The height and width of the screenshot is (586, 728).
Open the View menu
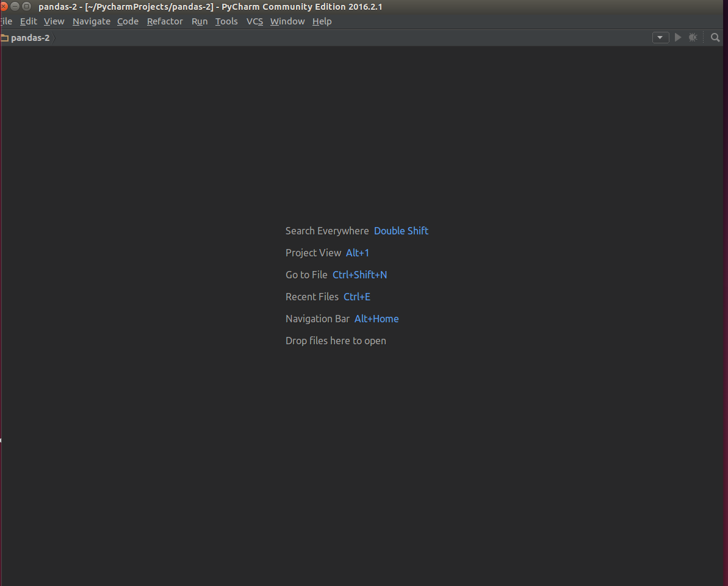54,21
